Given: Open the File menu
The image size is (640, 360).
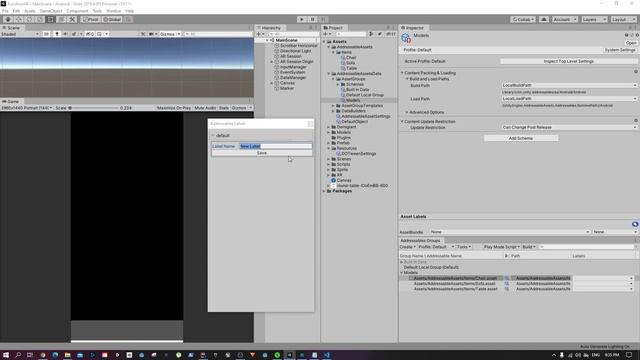Looking at the screenshot, I should (5, 11).
